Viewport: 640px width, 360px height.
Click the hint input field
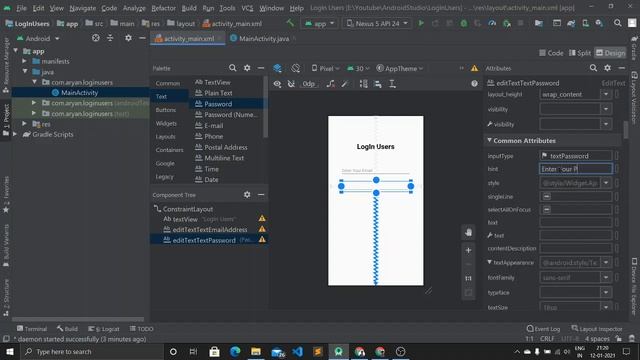(x=576, y=169)
